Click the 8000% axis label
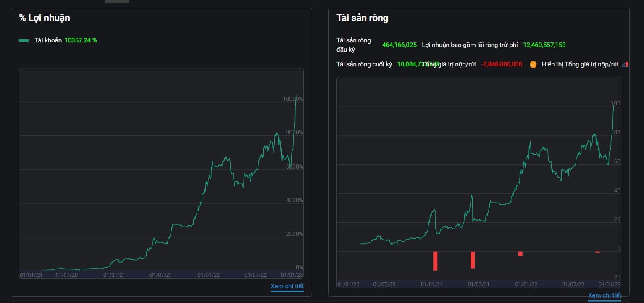The height and width of the screenshot is (303, 644). pos(294,133)
